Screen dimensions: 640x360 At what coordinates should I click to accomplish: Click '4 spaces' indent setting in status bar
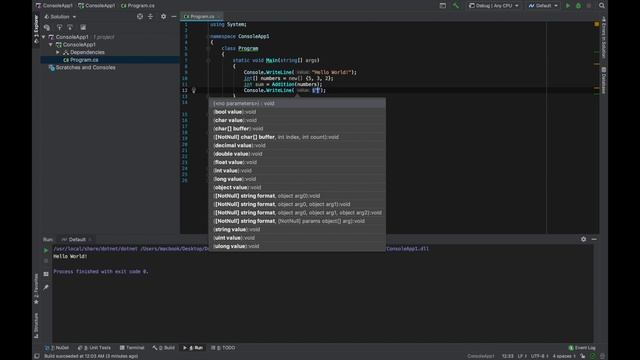point(564,356)
